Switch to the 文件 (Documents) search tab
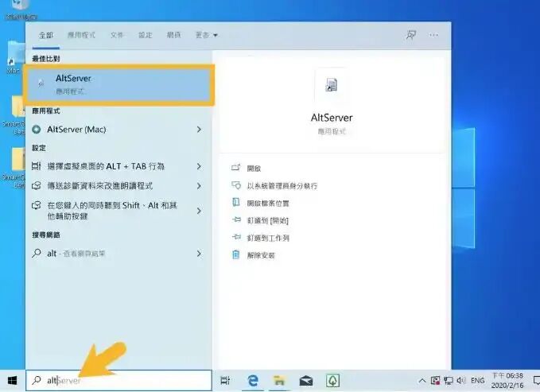 click(x=117, y=35)
